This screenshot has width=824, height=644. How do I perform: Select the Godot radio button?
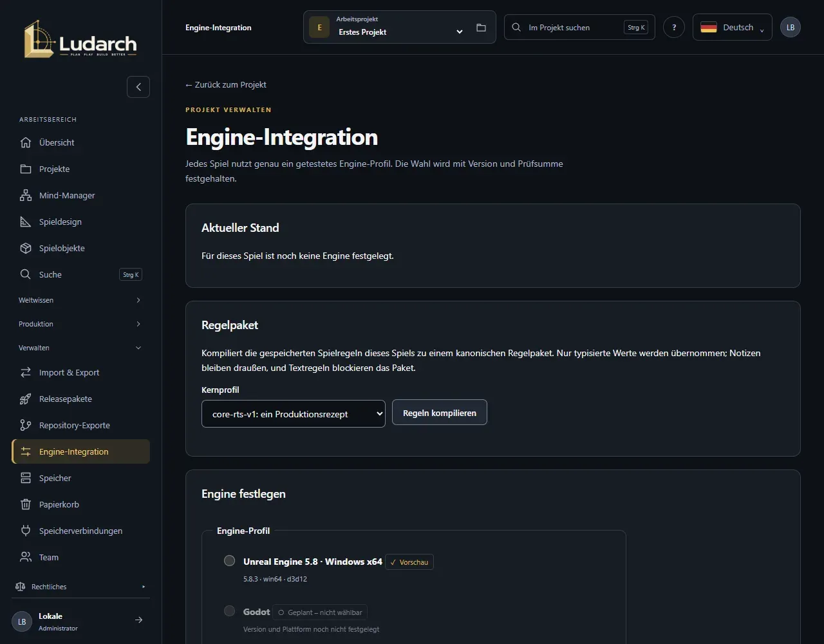tap(229, 611)
